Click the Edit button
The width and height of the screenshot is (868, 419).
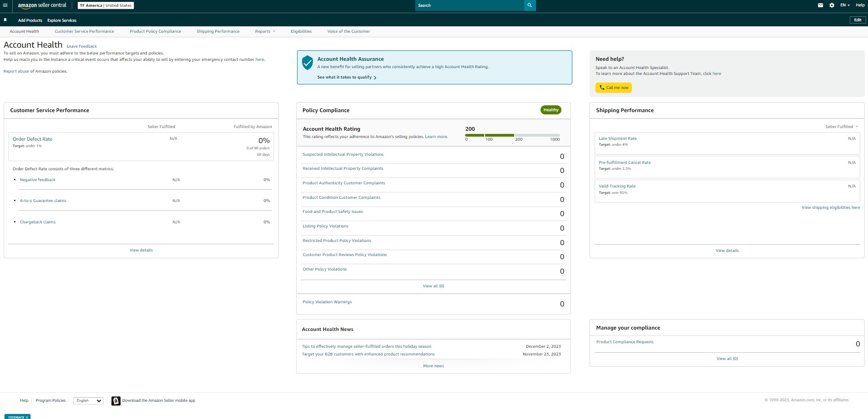pyautogui.click(x=858, y=20)
